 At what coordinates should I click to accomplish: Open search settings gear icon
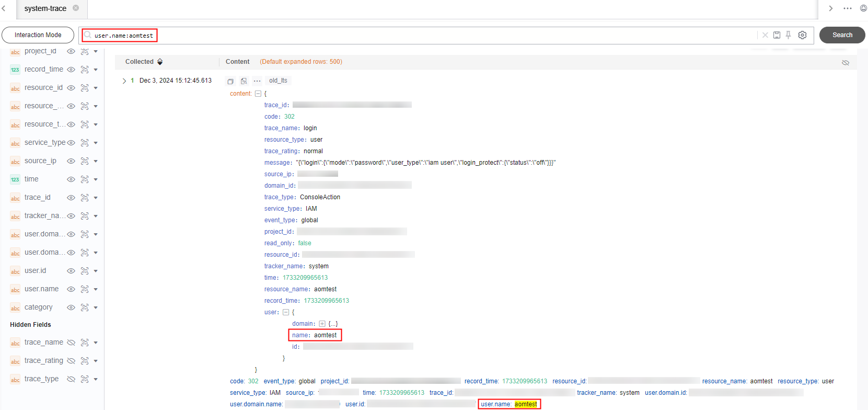[803, 35]
